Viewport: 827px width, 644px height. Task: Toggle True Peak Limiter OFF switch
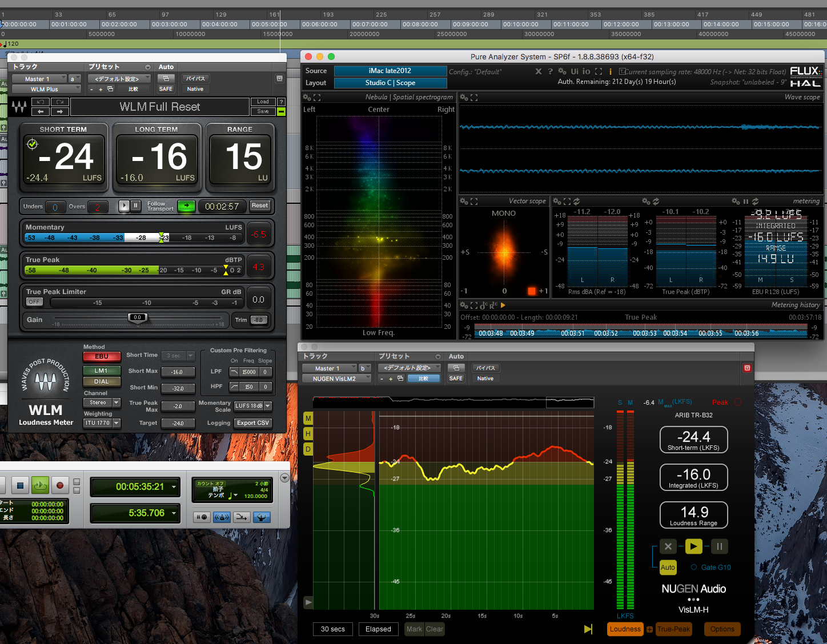pos(34,301)
